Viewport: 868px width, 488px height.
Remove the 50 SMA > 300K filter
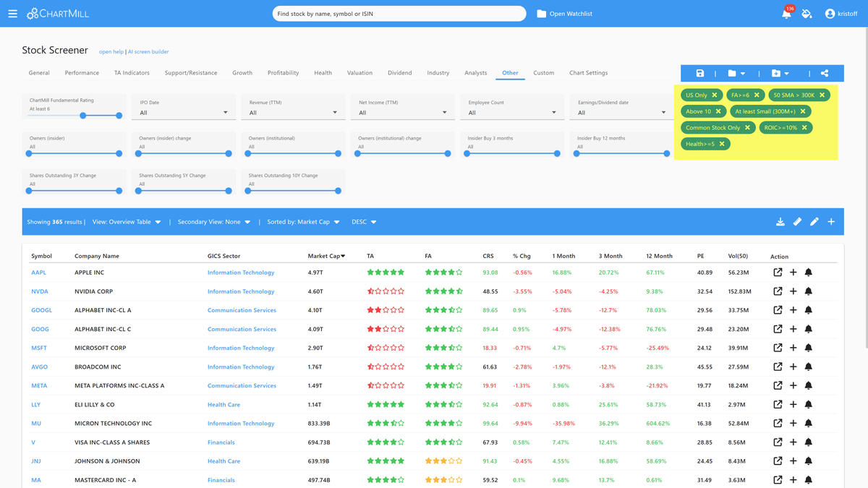click(x=822, y=95)
